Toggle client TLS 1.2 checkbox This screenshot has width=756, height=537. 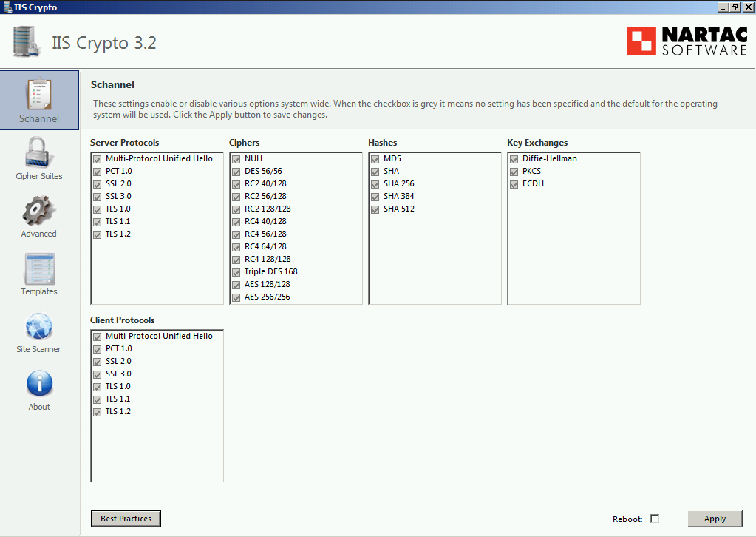(98, 411)
